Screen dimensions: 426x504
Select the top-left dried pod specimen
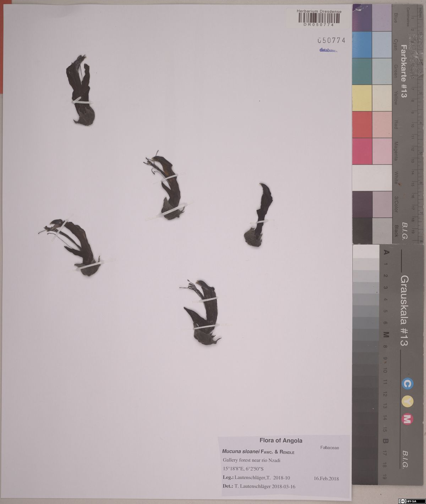click(81, 90)
